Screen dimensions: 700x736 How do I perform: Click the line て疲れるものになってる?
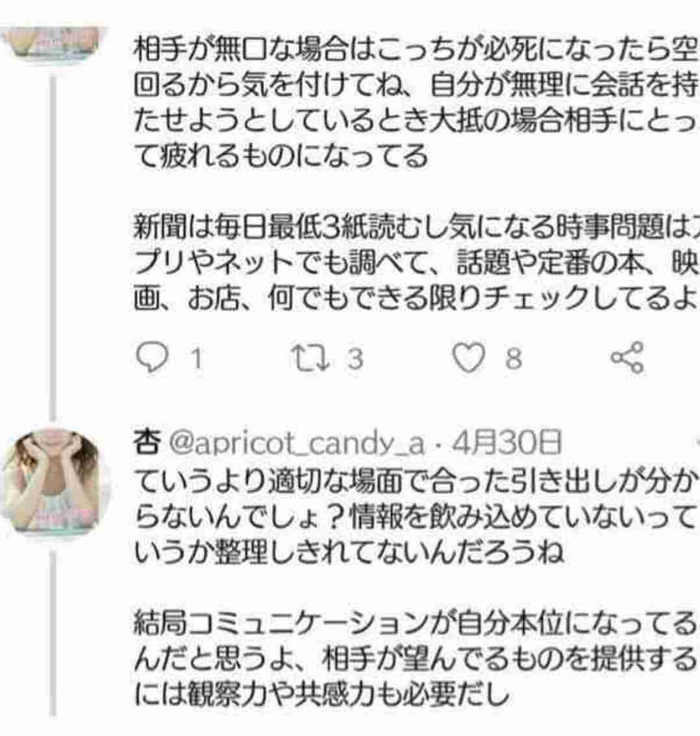pyautogui.click(x=281, y=156)
